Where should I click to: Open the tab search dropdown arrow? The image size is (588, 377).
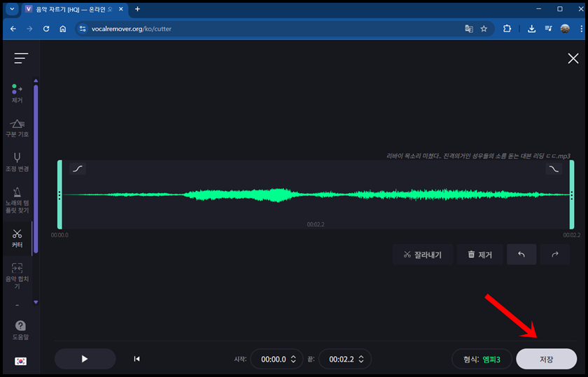click(12, 9)
